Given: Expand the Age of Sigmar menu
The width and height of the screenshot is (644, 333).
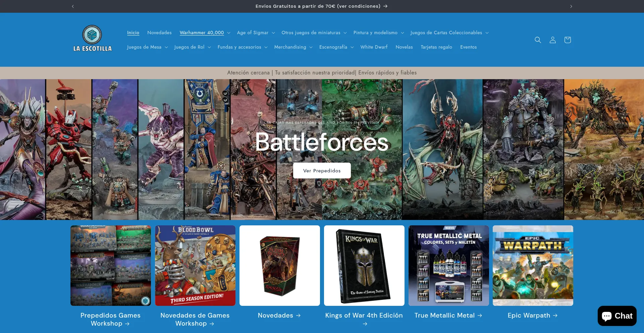Looking at the screenshot, I should click(256, 33).
